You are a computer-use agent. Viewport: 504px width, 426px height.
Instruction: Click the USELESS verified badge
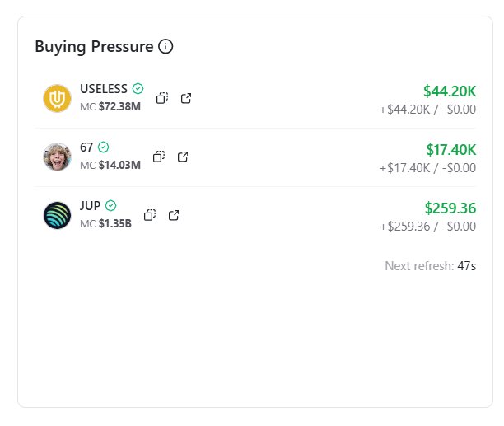click(x=138, y=88)
